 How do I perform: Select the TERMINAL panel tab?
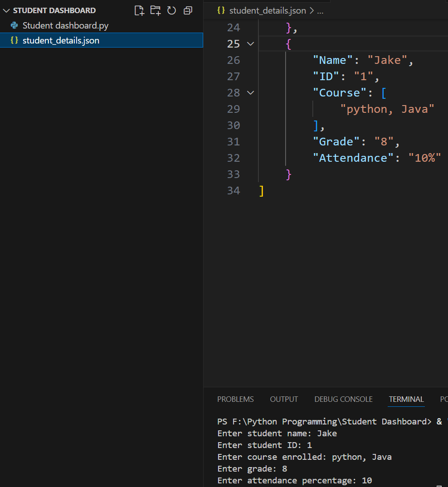pyautogui.click(x=406, y=399)
